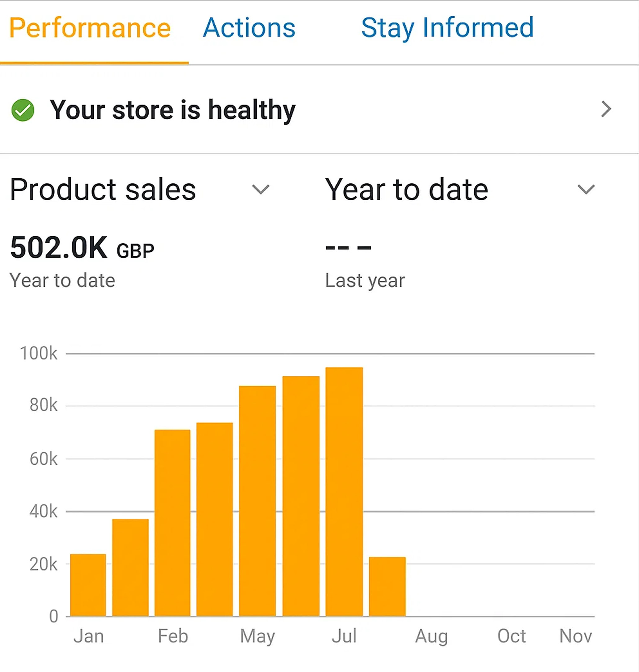
Task: Switch to the Stay Informed tab
Action: pos(447,28)
